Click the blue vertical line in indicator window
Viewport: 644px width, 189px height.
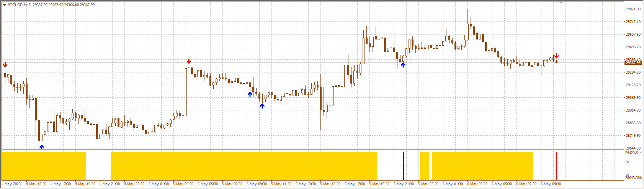pos(403,166)
